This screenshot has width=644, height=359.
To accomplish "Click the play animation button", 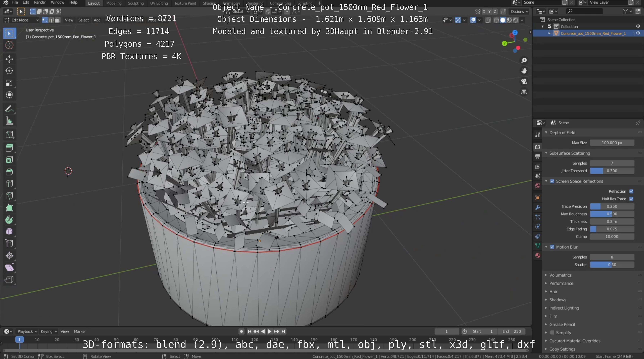I will [x=270, y=331].
